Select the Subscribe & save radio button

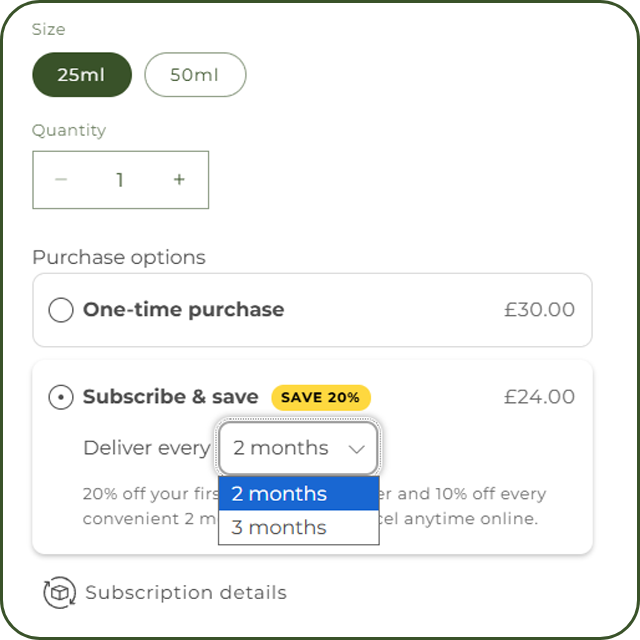(x=61, y=397)
